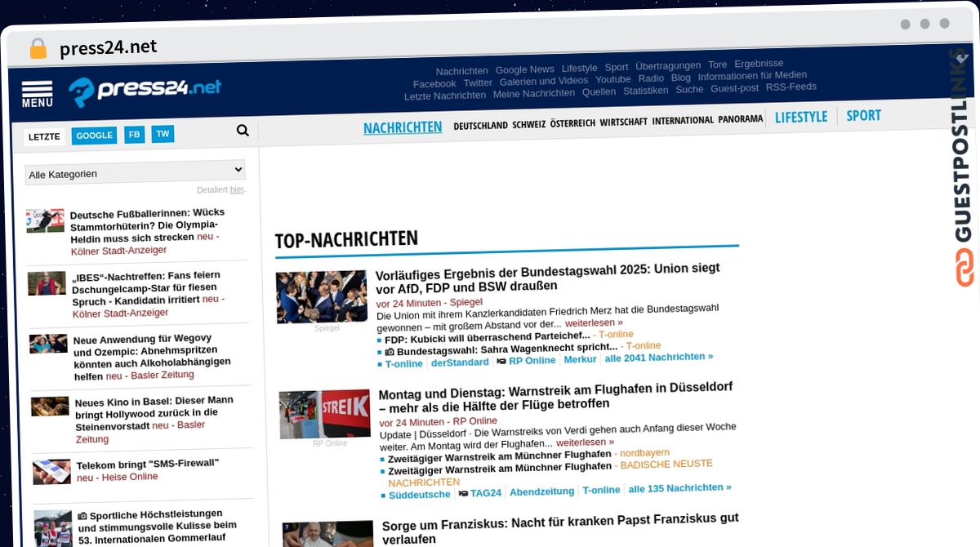The width and height of the screenshot is (980, 547).
Task: Click Übertragungen header link
Action: [668, 65]
